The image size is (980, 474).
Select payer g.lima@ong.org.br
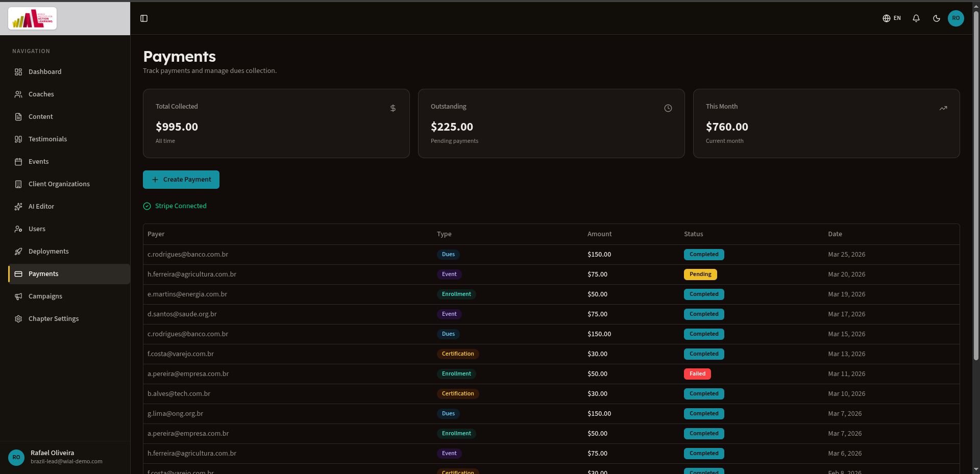coord(175,414)
